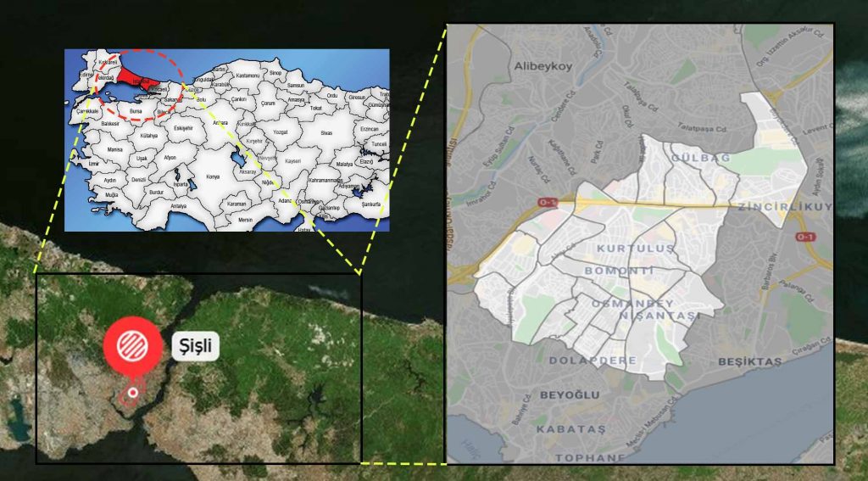Click Denizli on the Turkey map
Image resolution: width=868 pixels, height=481 pixels.
tap(138, 180)
